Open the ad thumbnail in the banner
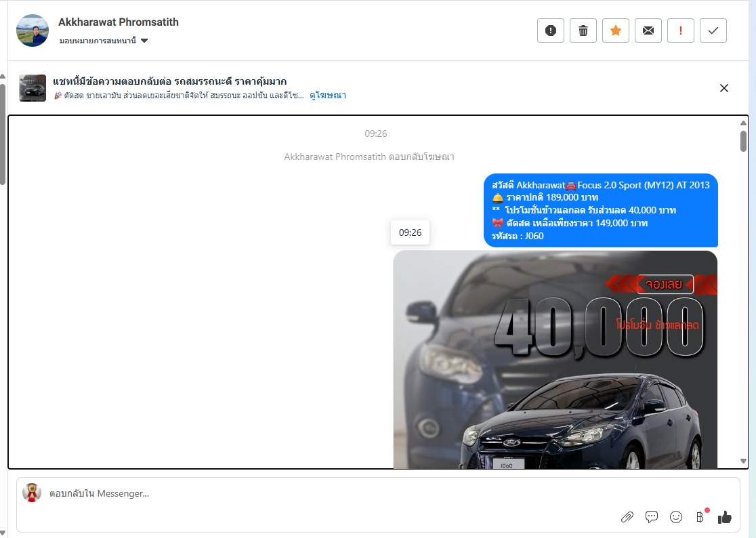This screenshot has height=538, width=756. (33, 87)
